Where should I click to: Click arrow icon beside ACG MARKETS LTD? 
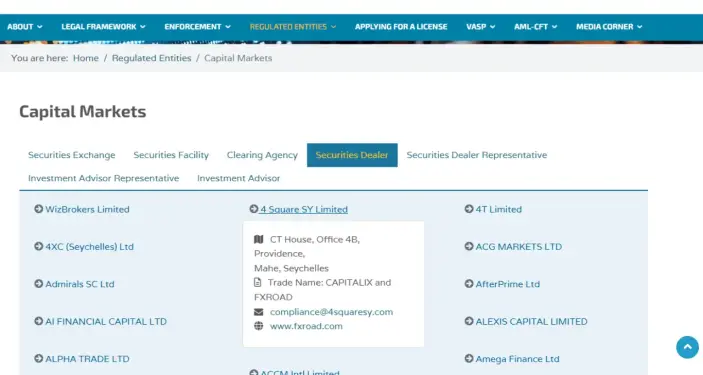click(469, 246)
